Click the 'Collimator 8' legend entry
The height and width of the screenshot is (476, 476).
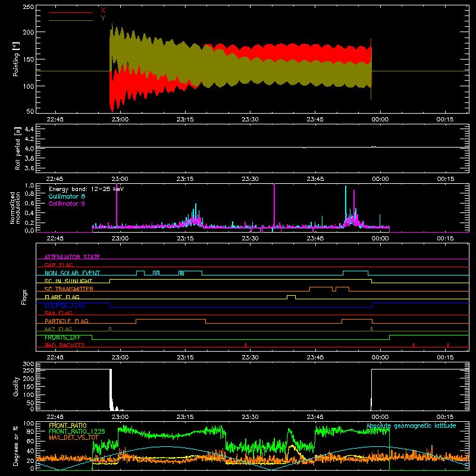point(67,196)
